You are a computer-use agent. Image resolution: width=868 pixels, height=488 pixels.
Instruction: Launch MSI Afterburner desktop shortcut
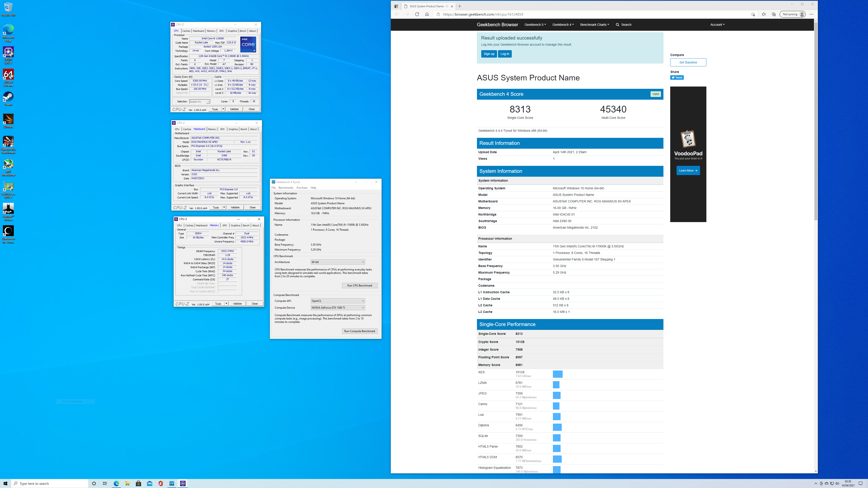[x=8, y=168]
